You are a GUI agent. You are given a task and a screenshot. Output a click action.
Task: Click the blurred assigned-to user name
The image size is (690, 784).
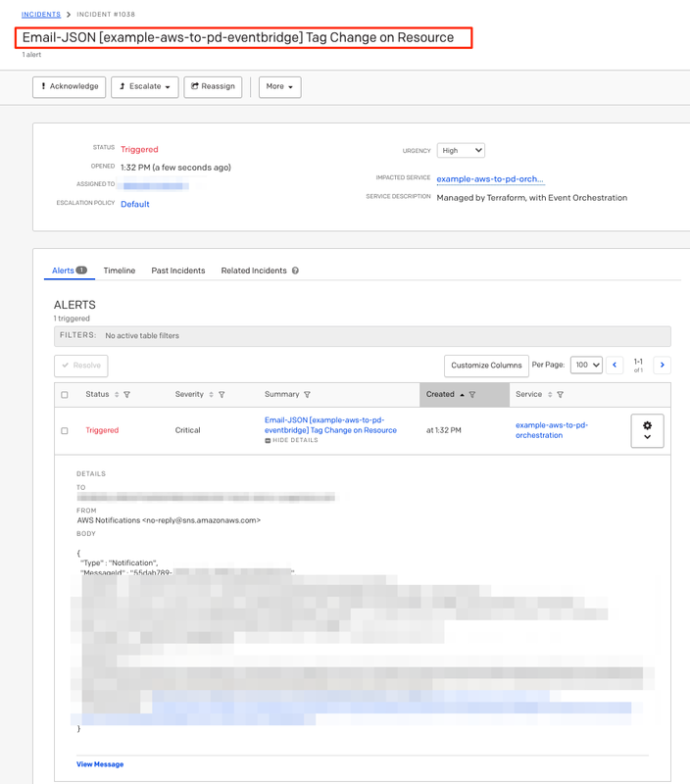[156, 186]
